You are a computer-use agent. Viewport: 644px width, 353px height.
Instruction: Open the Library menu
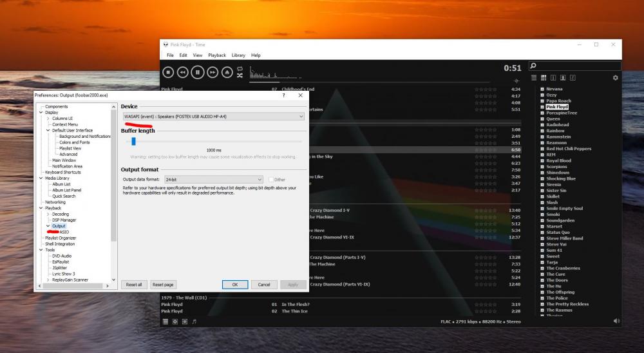238,55
